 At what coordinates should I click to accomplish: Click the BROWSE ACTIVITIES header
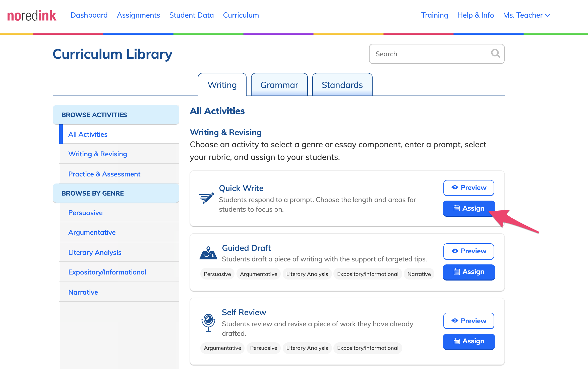coord(116,115)
